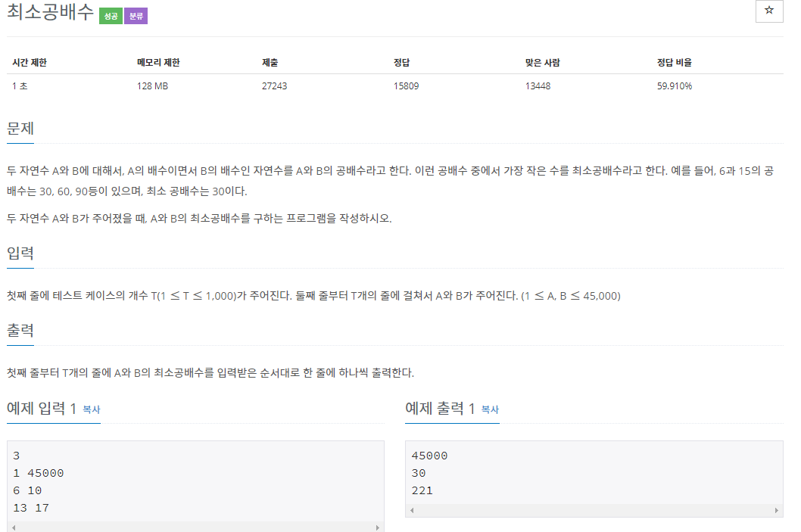Click correct answers count 15809
Image resolution: width=801 pixels, height=532 pixels.
pos(406,86)
